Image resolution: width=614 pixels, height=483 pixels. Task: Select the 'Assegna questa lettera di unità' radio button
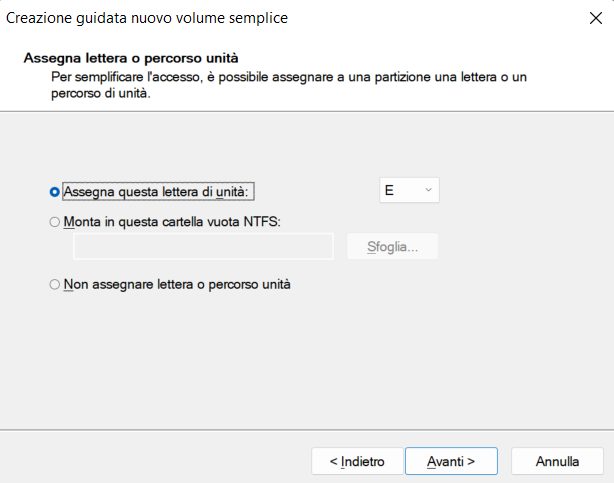coord(55,192)
